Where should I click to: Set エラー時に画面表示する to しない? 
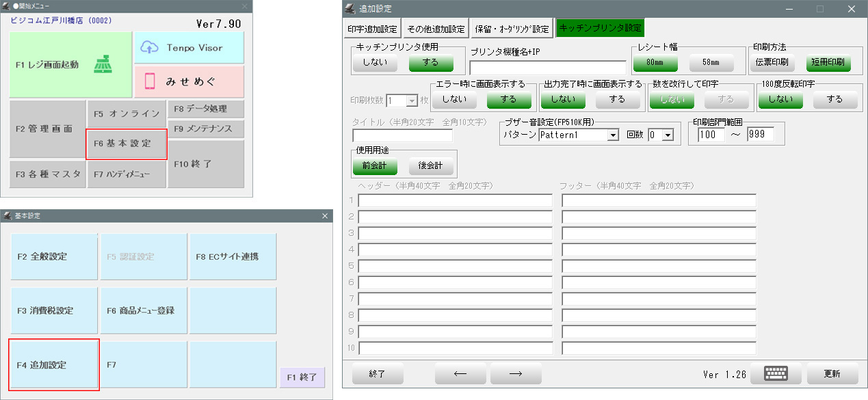455,99
